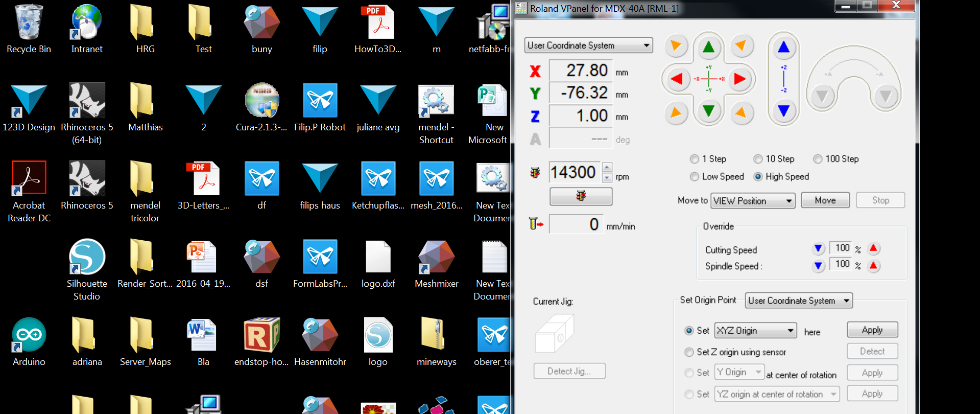Click the spindle on/off button
Screen dimensions: 980x414
[x=581, y=196]
